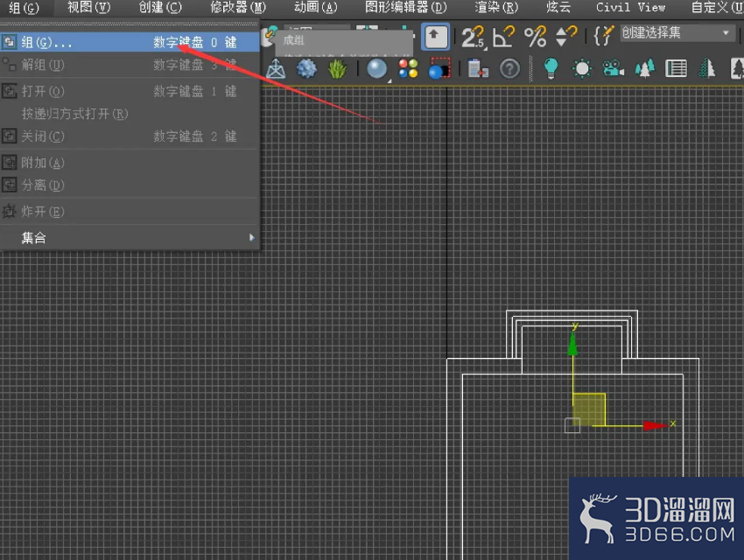This screenshot has width=744, height=560.
Task: Open the 图形编辑器(D) menu
Action: [406, 8]
